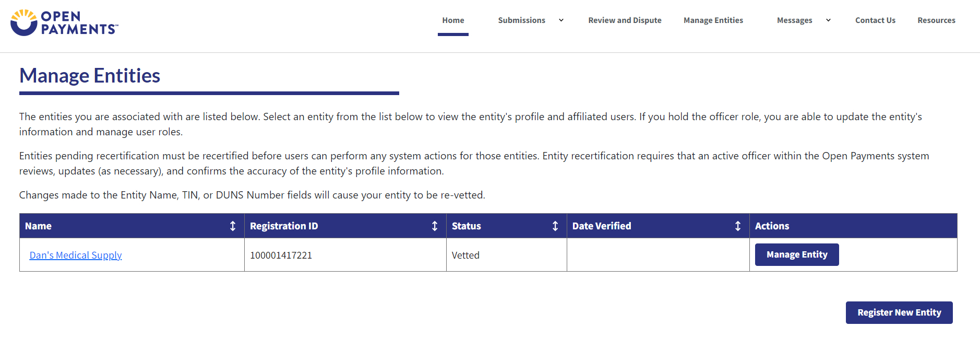Image resolution: width=980 pixels, height=338 pixels.
Task: Go to Resources in the top navigation
Action: (x=936, y=20)
